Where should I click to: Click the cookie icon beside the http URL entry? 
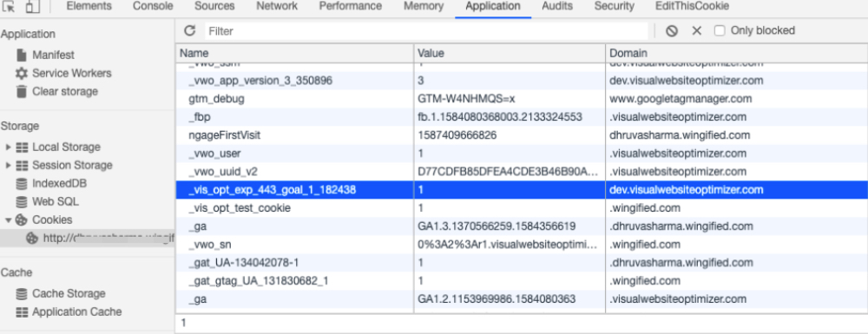(x=32, y=239)
